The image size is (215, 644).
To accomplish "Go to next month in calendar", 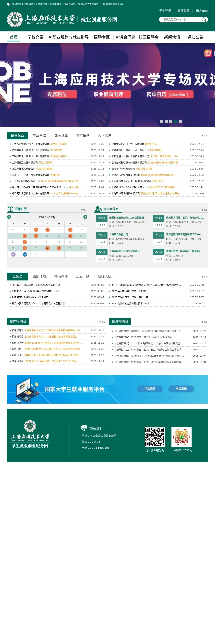I will point(85,217).
